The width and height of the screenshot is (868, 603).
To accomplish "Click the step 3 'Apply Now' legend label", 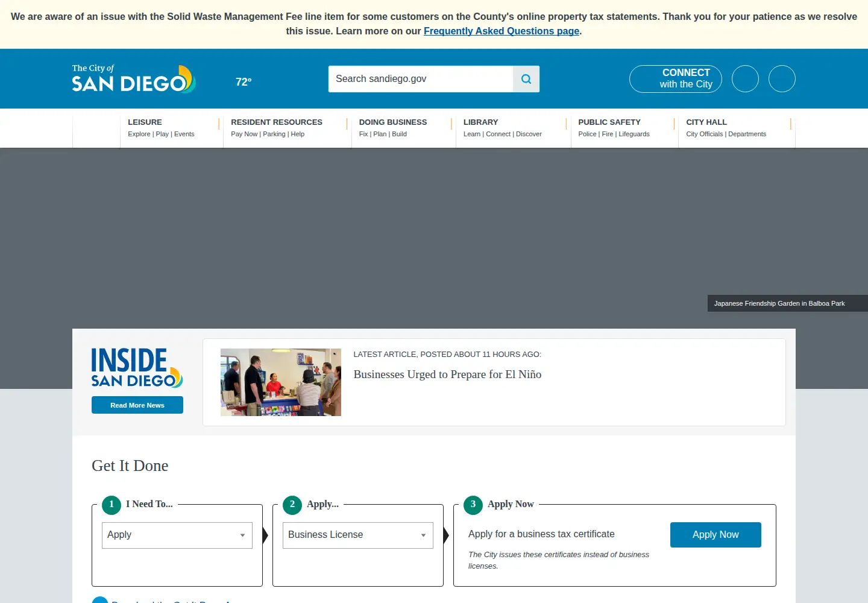I will click(x=511, y=504).
